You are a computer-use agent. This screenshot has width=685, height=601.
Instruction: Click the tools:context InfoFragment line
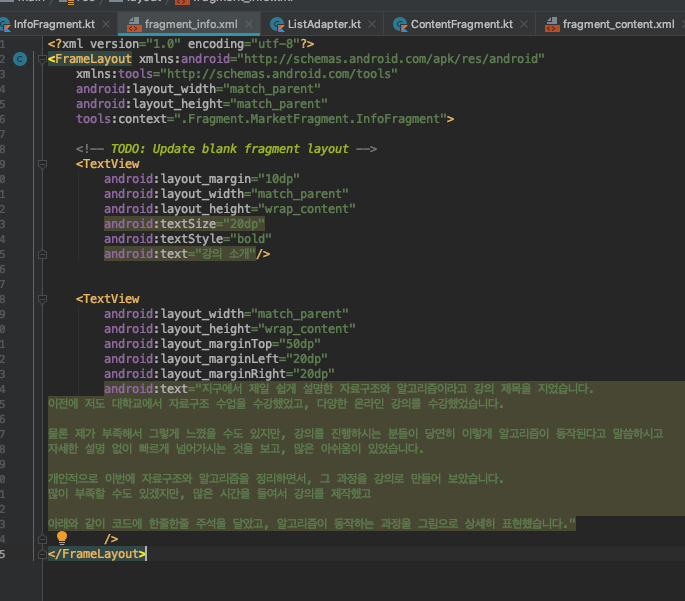click(265, 119)
